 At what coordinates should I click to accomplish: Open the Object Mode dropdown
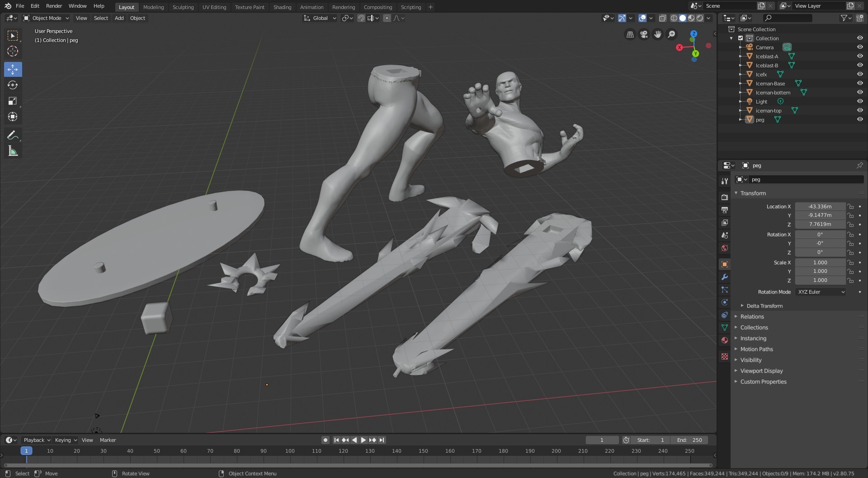point(46,18)
